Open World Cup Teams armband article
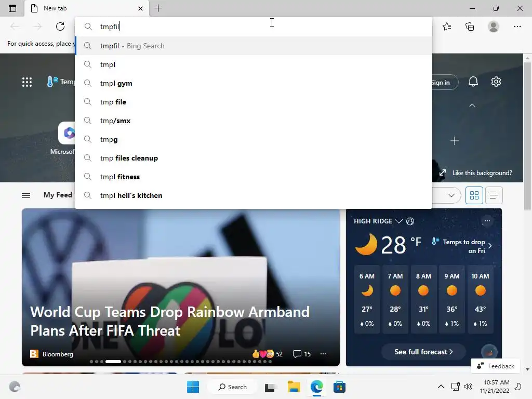The height and width of the screenshot is (399, 532). [170, 321]
